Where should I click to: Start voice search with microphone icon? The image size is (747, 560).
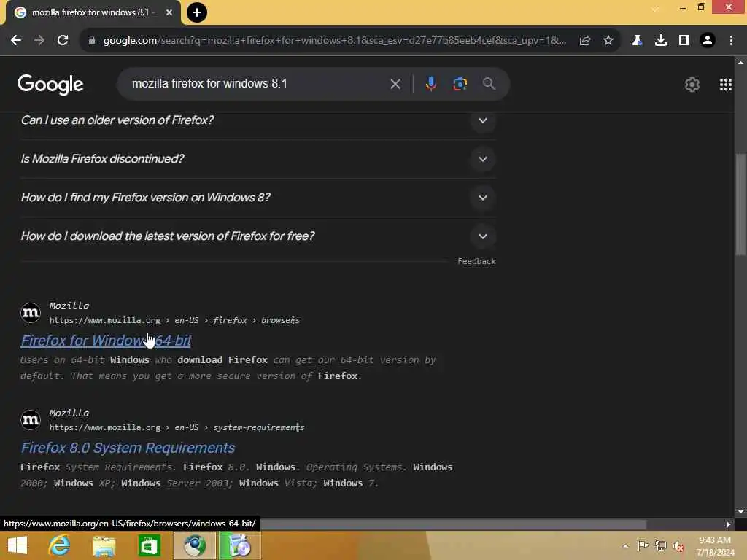(x=430, y=84)
